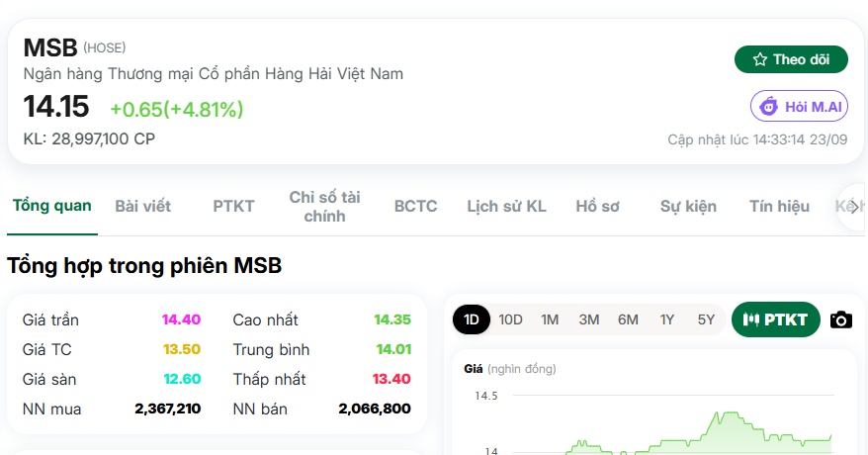Ask the assistant via Hỏi M.AI button
Viewport: 868px width, 455px height.
pyautogui.click(x=799, y=106)
